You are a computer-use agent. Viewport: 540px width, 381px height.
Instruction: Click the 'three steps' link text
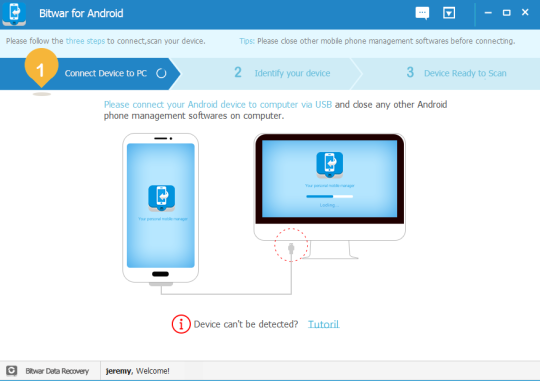(85, 41)
